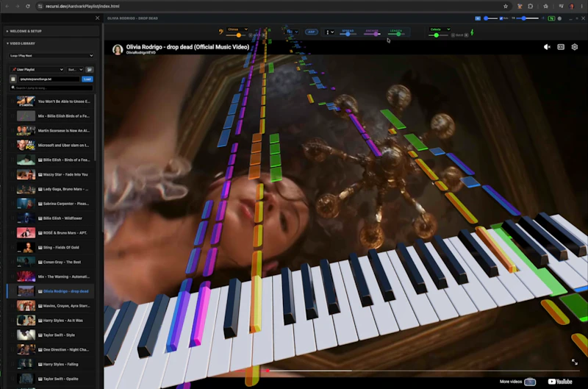The width and height of the screenshot is (588, 389).
Task: Click the OliviaRodrigoVEVO channel name
Action: 140,52
